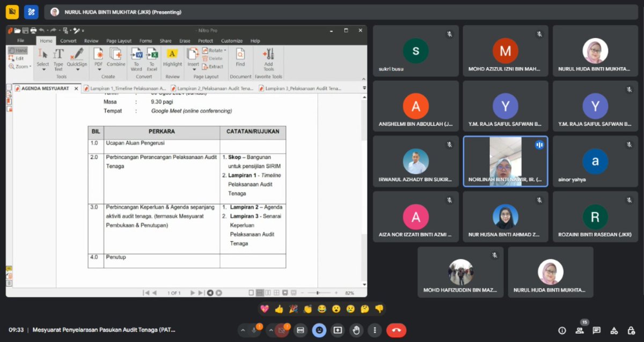Viewport: 644px width, 342px height.
Task: Send heart reaction emoji
Action: pyautogui.click(x=264, y=309)
